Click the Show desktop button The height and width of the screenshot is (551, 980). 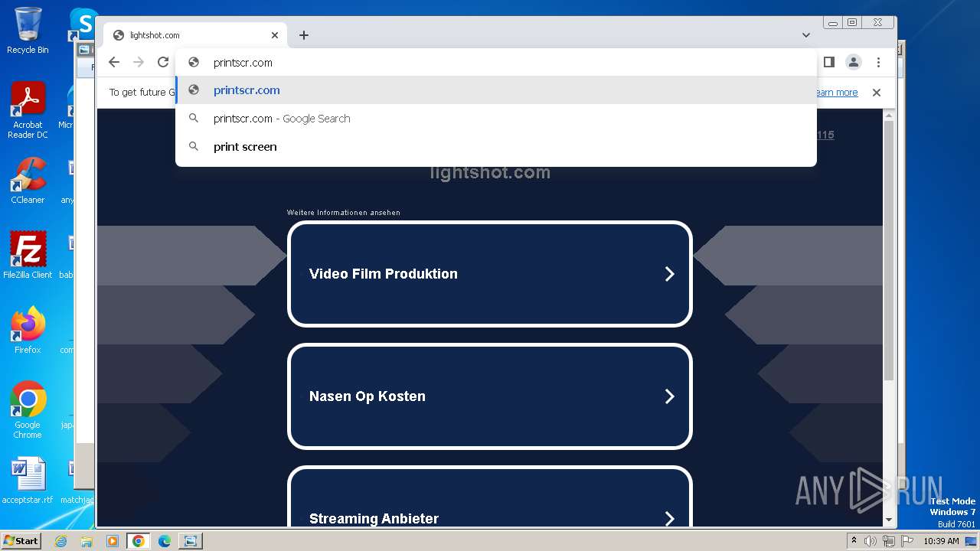tap(972, 541)
